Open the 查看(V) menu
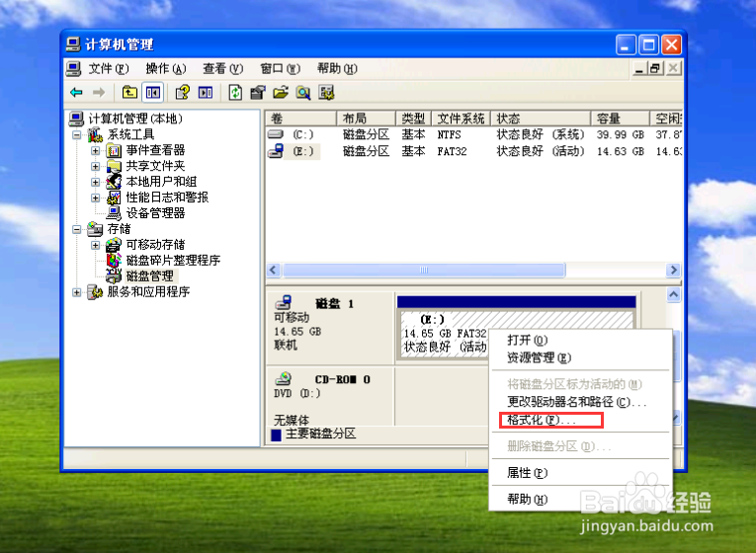The width and height of the screenshot is (756, 553). [222, 69]
